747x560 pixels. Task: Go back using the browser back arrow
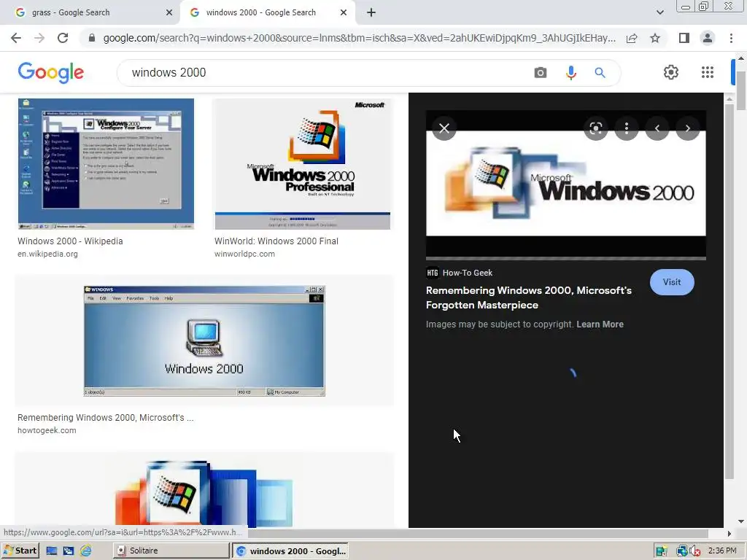(x=16, y=38)
